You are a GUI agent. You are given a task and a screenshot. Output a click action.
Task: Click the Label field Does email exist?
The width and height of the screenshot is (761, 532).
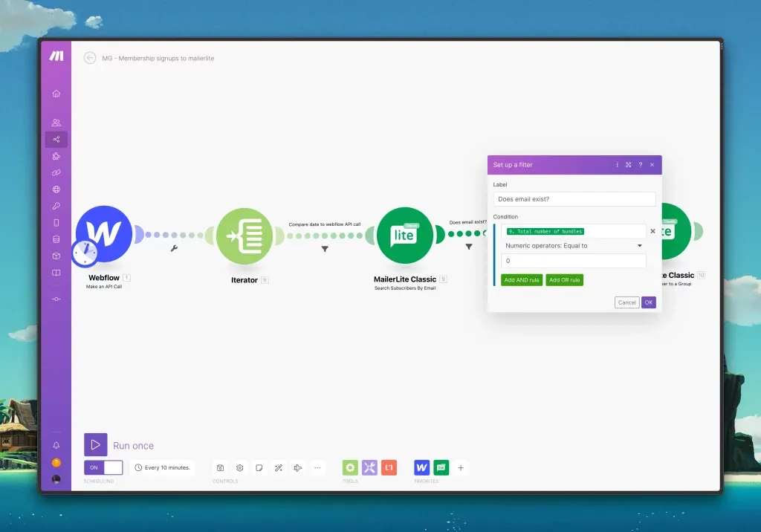coord(574,199)
